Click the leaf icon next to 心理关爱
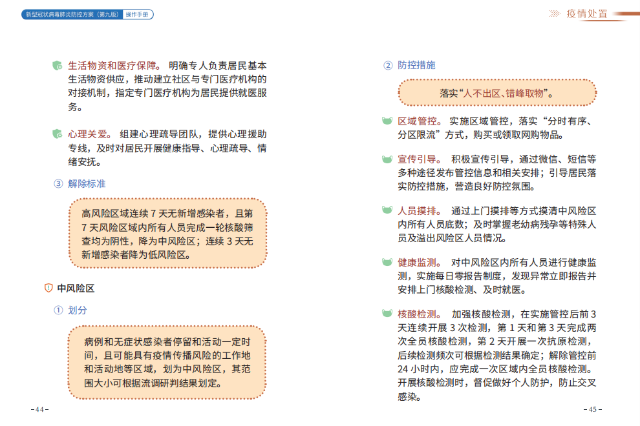640x426 pixels. (x=56, y=133)
